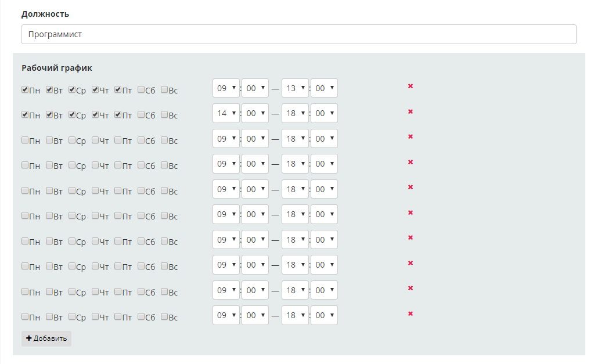The image size is (594, 364).
Task: Remove the bottom schedule row above Добавить
Action: (x=411, y=313)
